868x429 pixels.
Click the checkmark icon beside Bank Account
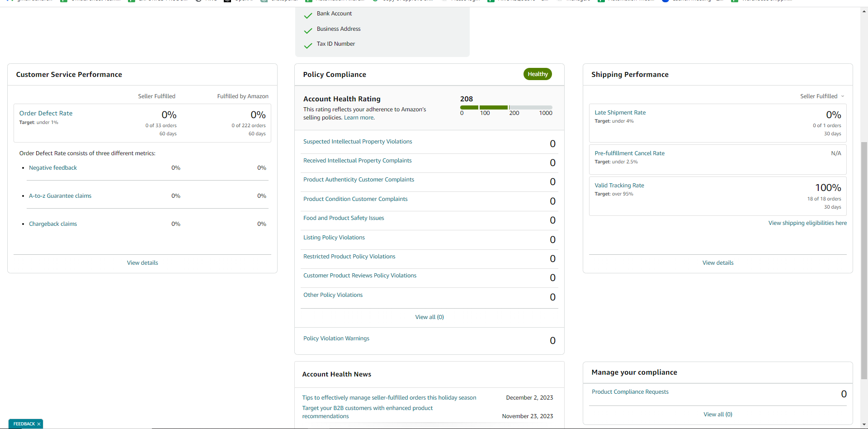click(308, 15)
